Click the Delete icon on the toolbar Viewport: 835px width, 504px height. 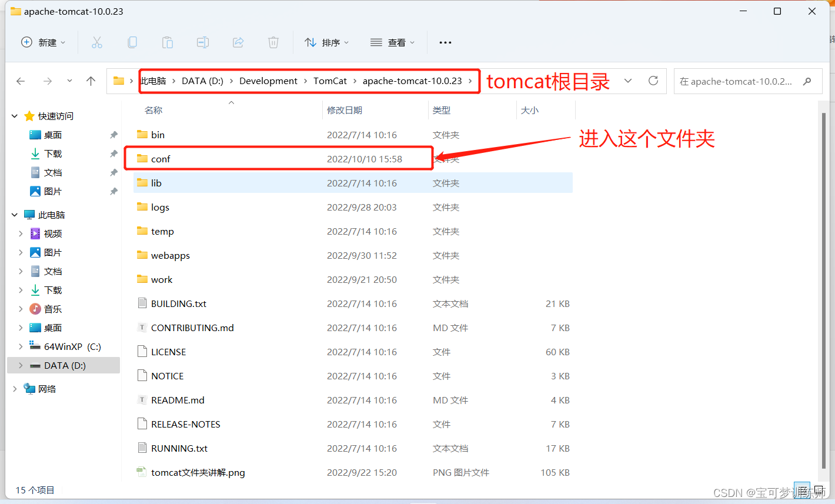(273, 42)
